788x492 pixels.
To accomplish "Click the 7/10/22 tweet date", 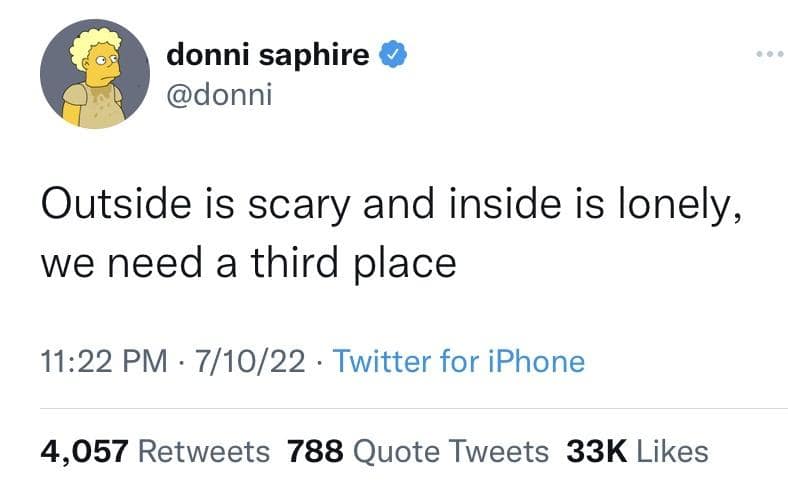I will click(236, 360).
